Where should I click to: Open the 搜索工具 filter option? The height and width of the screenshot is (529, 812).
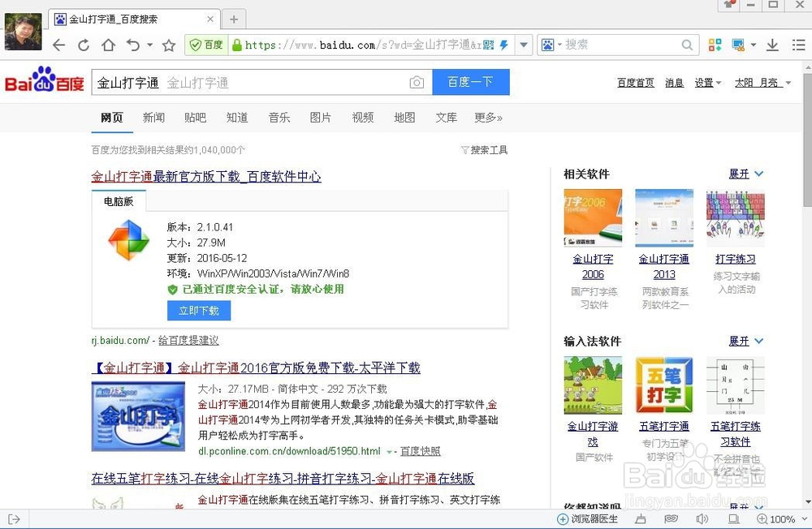click(484, 150)
